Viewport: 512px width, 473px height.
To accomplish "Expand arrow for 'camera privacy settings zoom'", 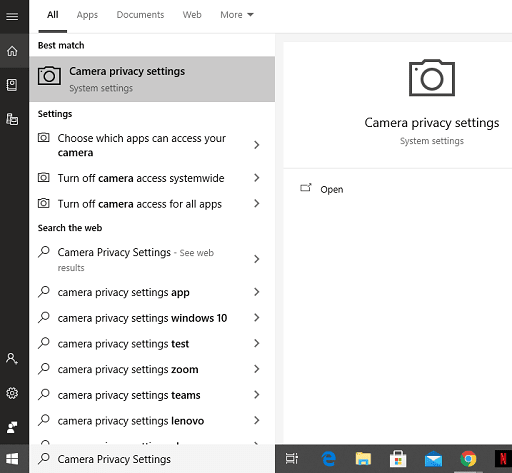I will (x=256, y=369).
